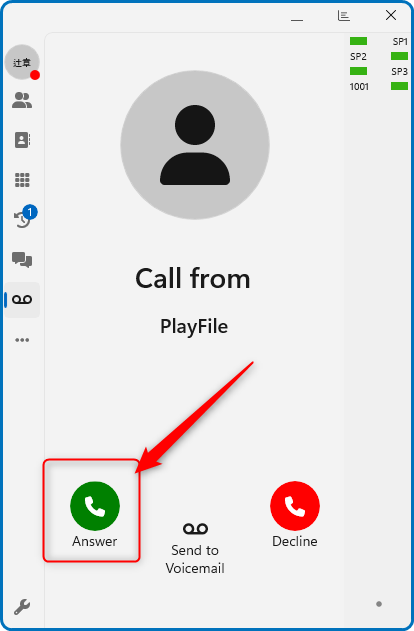The width and height of the screenshot is (414, 631).
Task: Send the call to voicemail
Action: 195,548
